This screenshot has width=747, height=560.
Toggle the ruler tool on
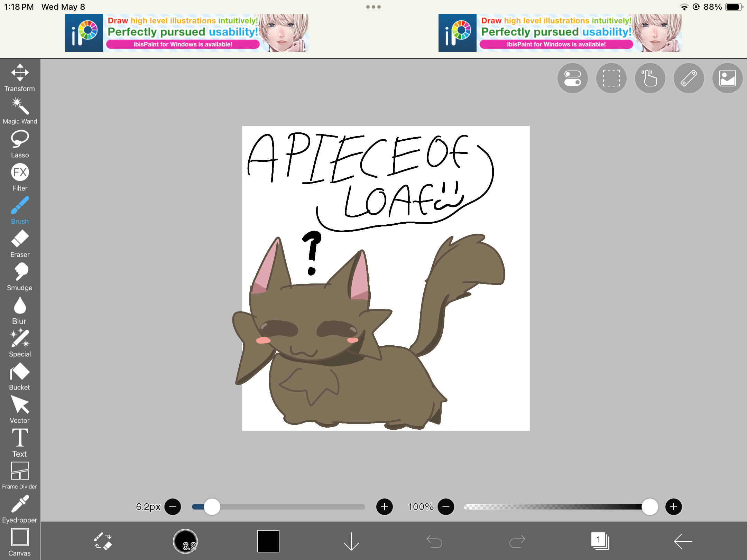(689, 78)
